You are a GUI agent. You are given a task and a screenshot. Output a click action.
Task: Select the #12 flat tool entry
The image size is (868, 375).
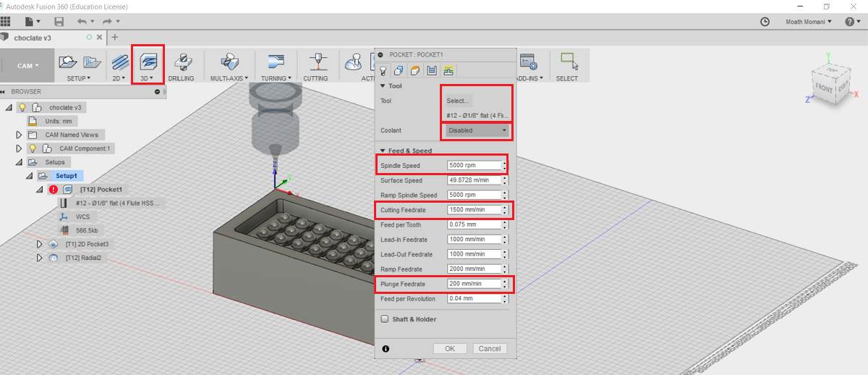(x=118, y=203)
